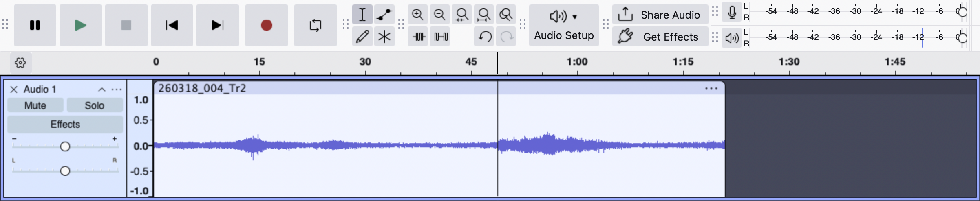Select the Multi-tool asterisk icon
Viewport: 980px width, 201px height.
384,37
